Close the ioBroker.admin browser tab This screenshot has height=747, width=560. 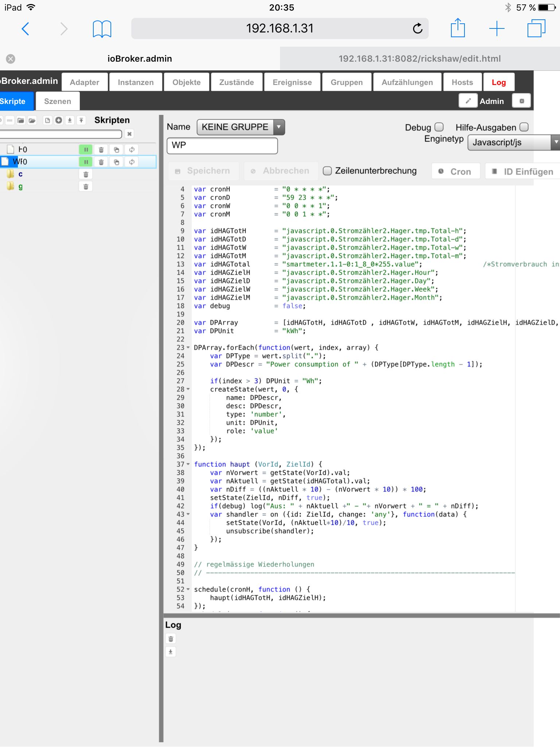(11, 59)
